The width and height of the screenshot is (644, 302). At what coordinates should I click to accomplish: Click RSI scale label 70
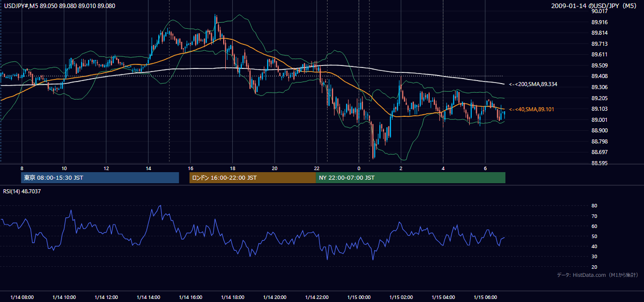[595, 216]
